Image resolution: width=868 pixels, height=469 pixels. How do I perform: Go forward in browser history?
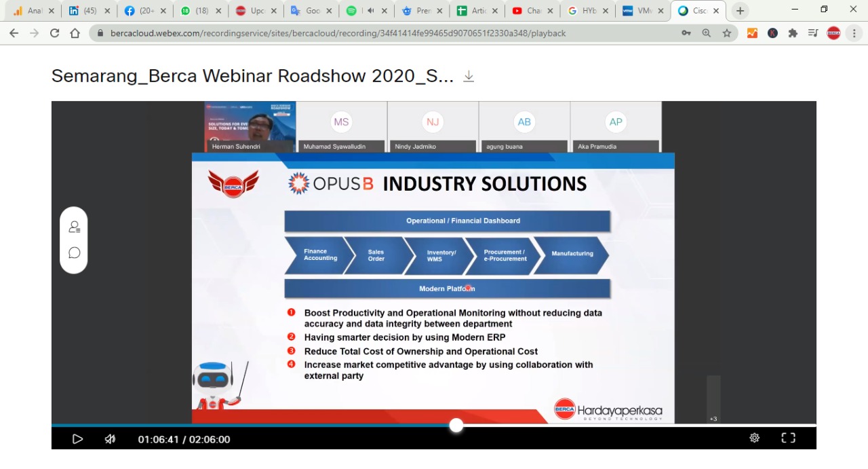coord(34,33)
